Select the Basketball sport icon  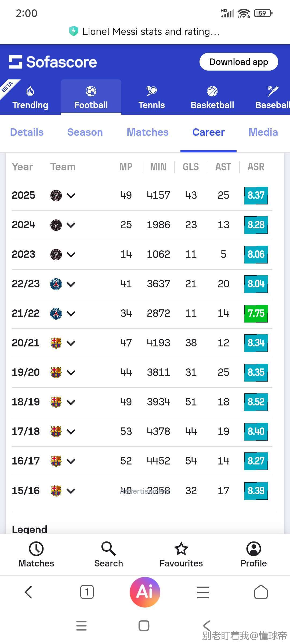coord(212,91)
